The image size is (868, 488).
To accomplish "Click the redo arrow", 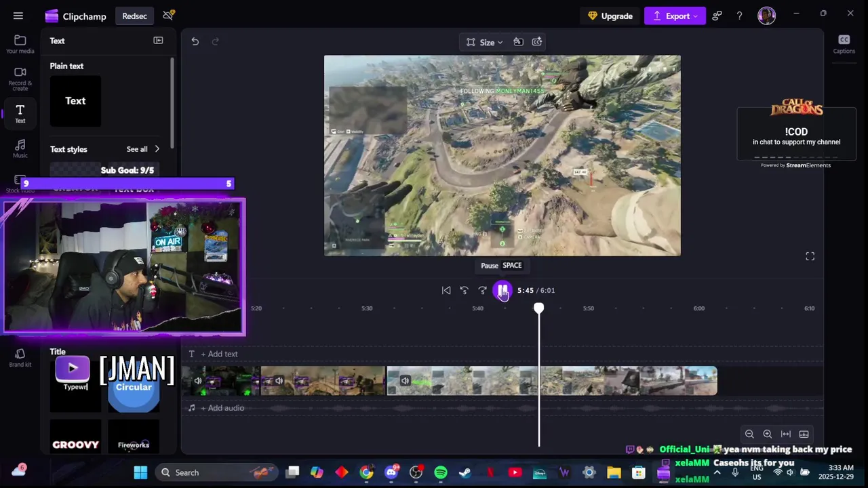I will point(216,41).
